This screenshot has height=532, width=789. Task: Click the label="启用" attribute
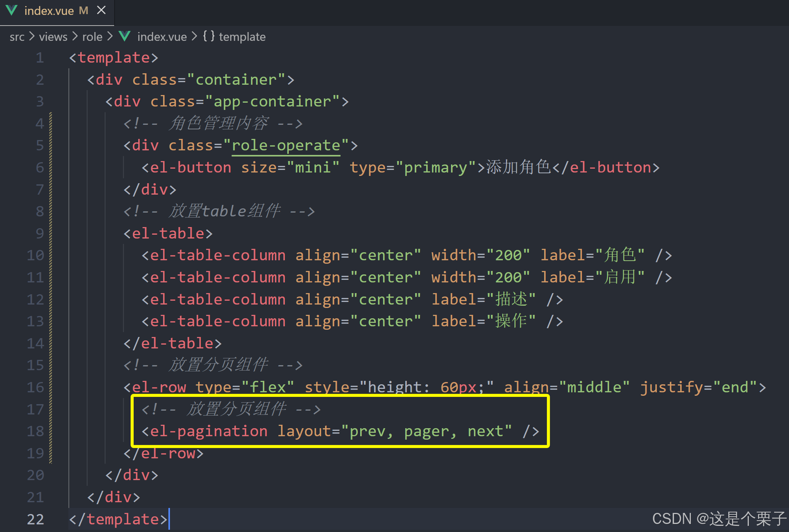pos(592,277)
